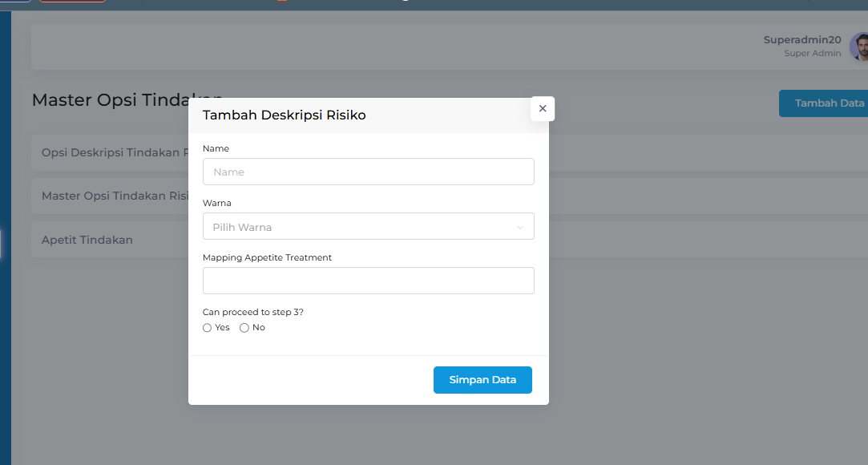Expand the Apetit Tindakan section
The height and width of the screenshot is (465, 868).
[x=87, y=240]
